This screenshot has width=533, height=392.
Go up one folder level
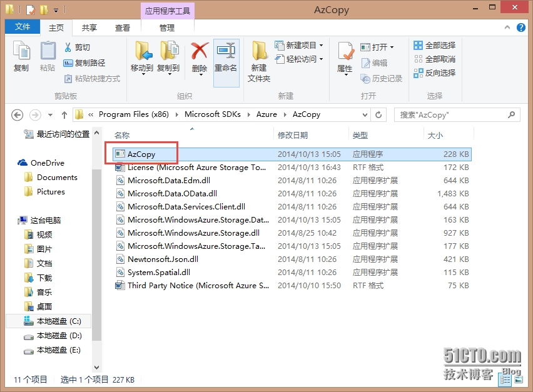[64, 115]
